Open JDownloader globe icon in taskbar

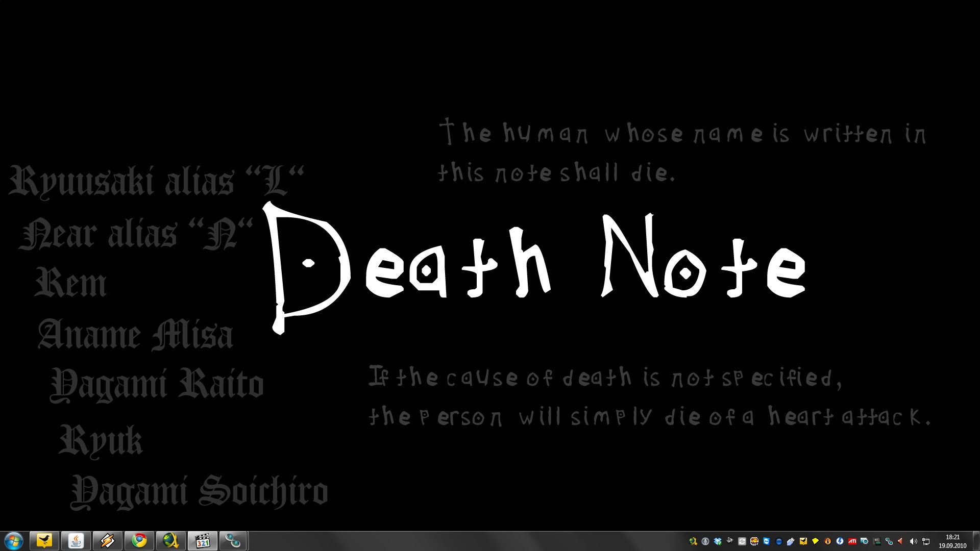170,540
